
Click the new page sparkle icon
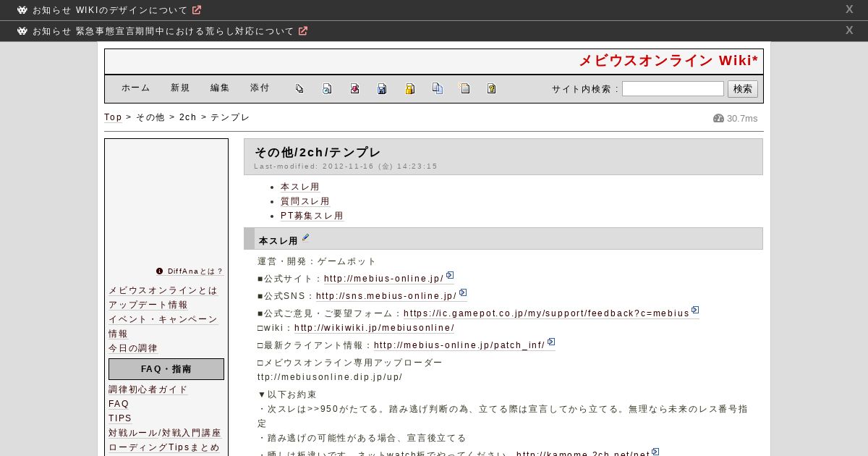click(464, 88)
